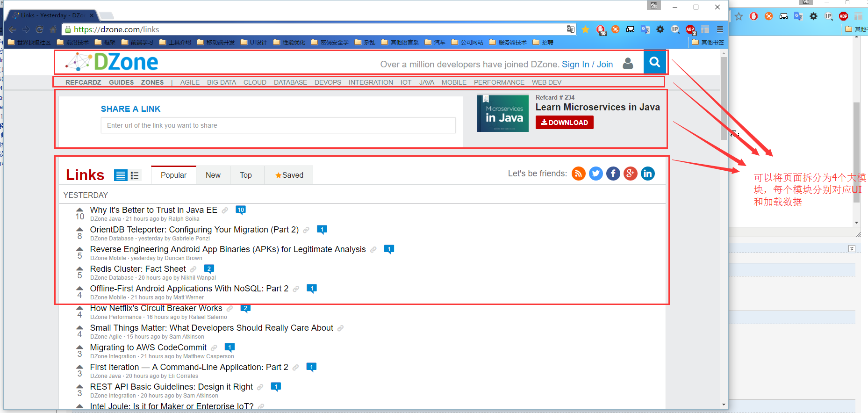The width and height of the screenshot is (868, 413).
Task: Open comments bubble for Redis Cluster article
Action: [x=209, y=269]
